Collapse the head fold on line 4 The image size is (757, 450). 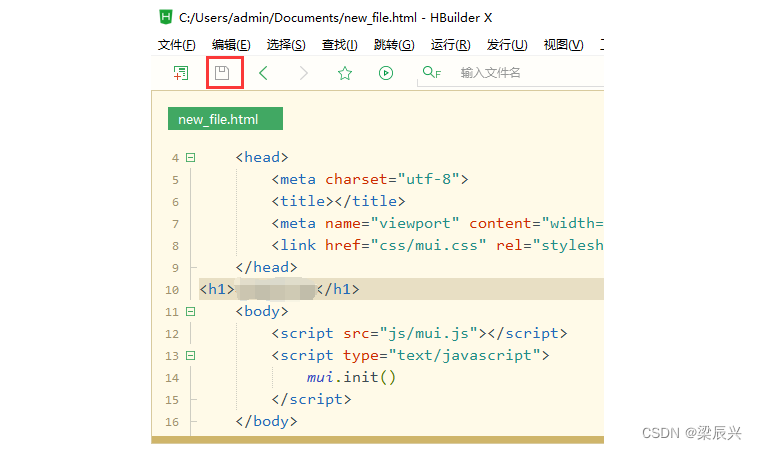[x=191, y=157]
